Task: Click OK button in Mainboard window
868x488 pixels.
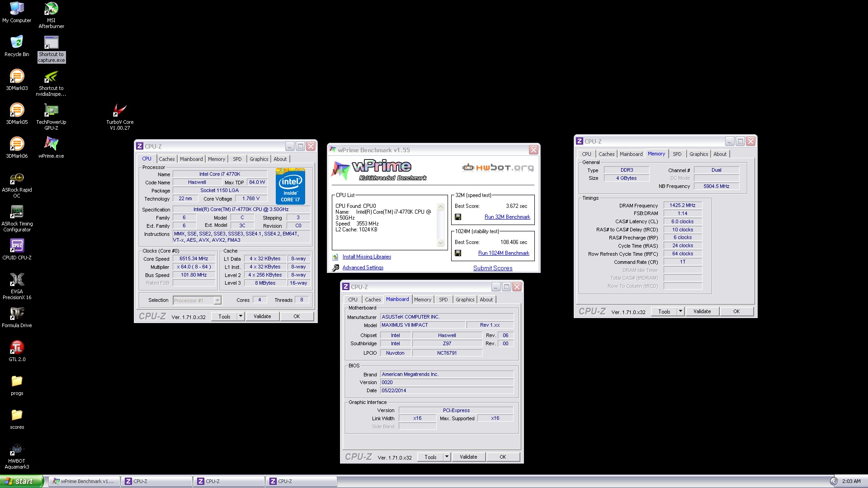Action: tap(503, 457)
